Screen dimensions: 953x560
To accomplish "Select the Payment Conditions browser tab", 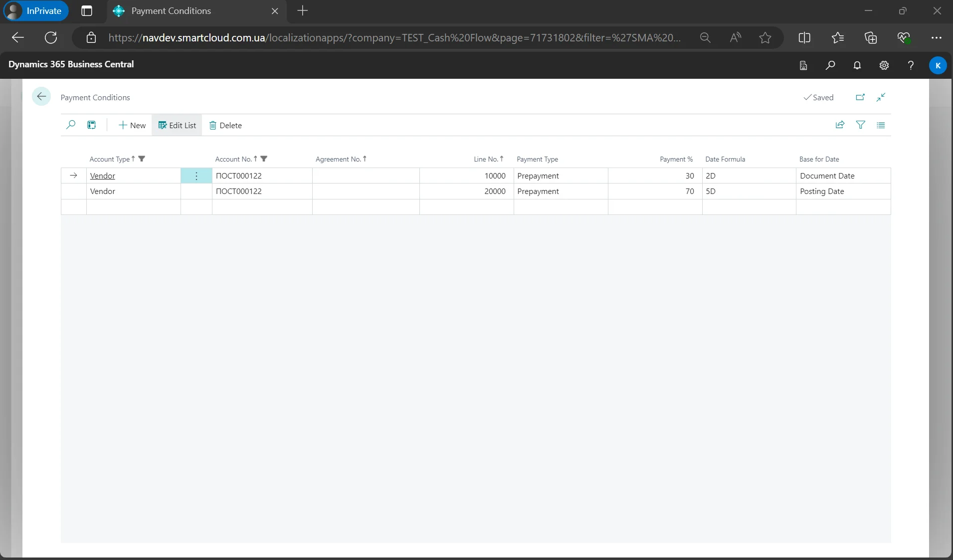I will (x=171, y=11).
